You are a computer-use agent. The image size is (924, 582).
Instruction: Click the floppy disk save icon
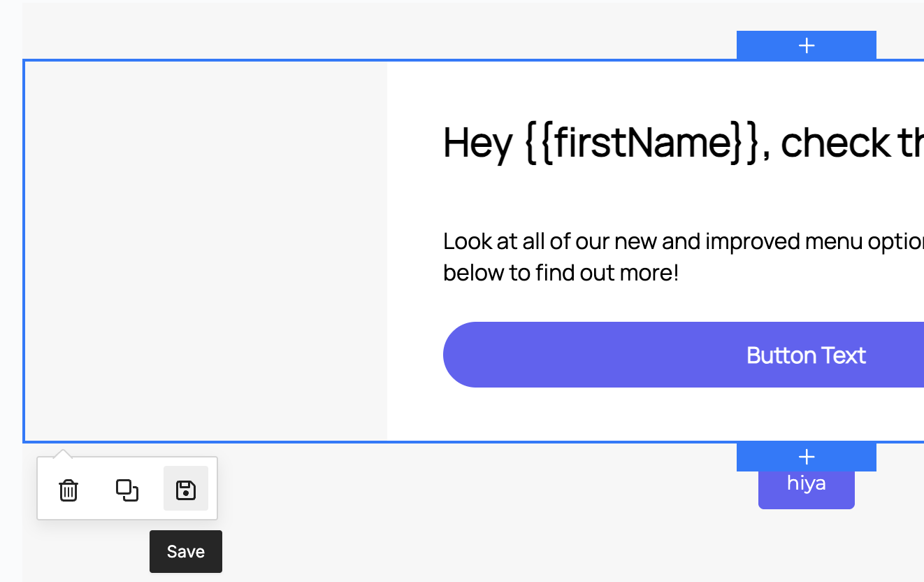click(185, 489)
